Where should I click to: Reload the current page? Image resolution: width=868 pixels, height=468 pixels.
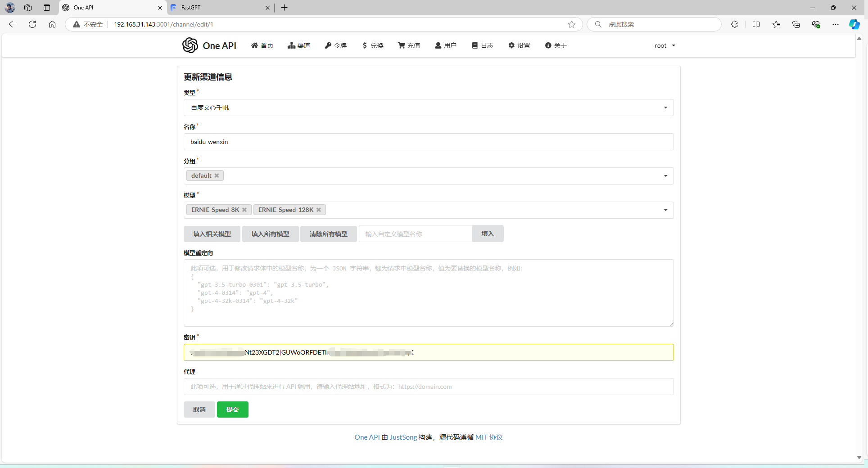[x=32, y=24]
